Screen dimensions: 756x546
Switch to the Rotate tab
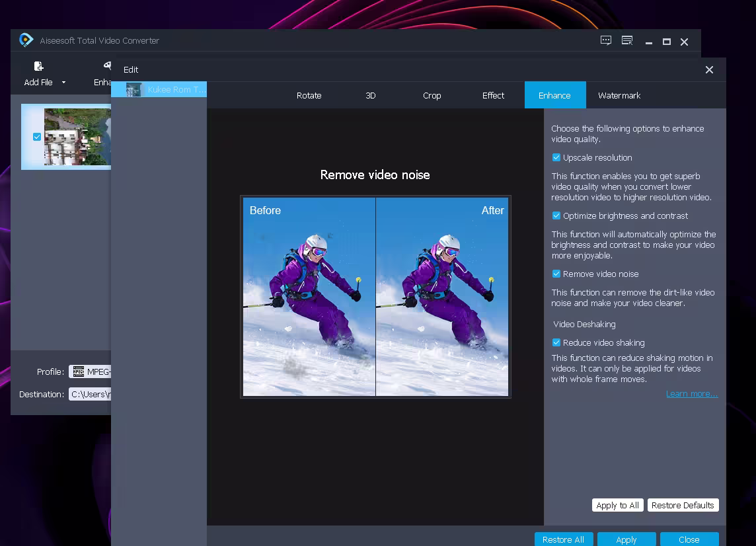coord(309,95)
